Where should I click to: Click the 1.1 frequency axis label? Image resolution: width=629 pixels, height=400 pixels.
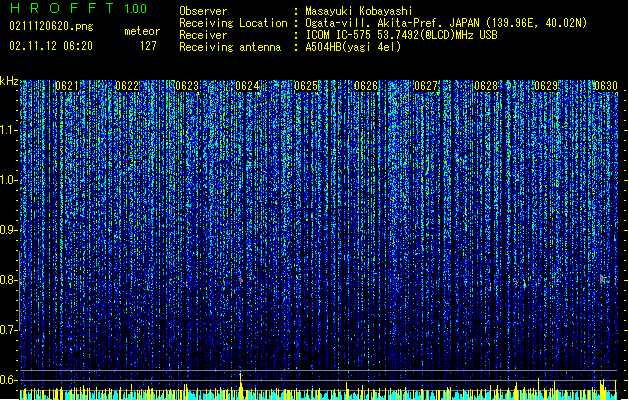click(9, 130)
